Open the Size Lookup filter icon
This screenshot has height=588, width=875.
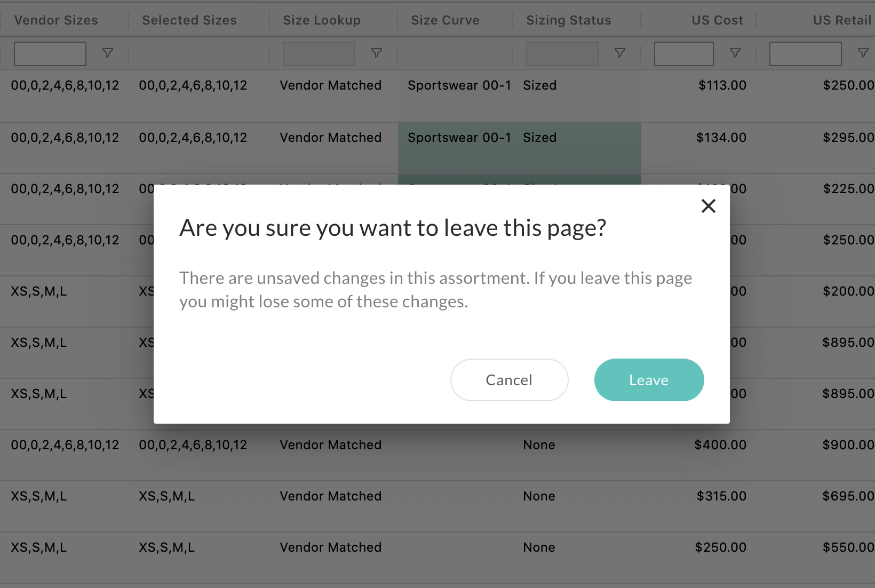tap(377, 53)
